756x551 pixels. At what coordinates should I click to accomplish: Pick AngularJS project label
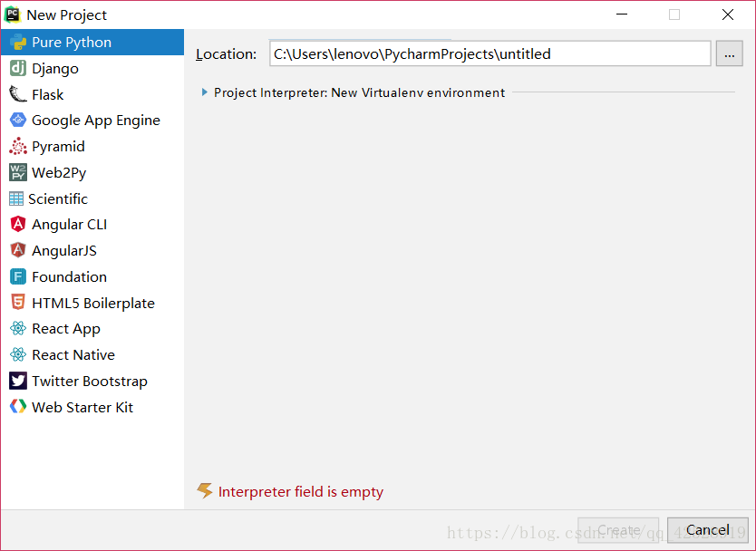pyautogui.click(x=64, y=250)
